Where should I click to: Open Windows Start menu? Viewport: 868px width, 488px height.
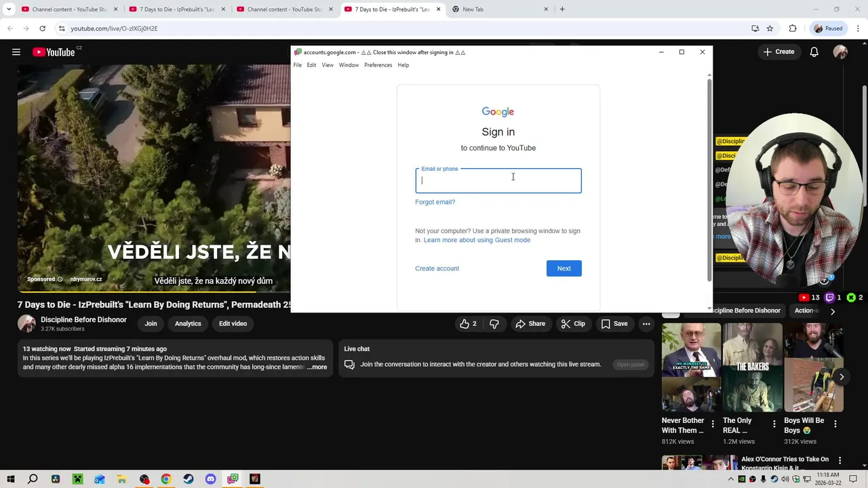[10, 479]
